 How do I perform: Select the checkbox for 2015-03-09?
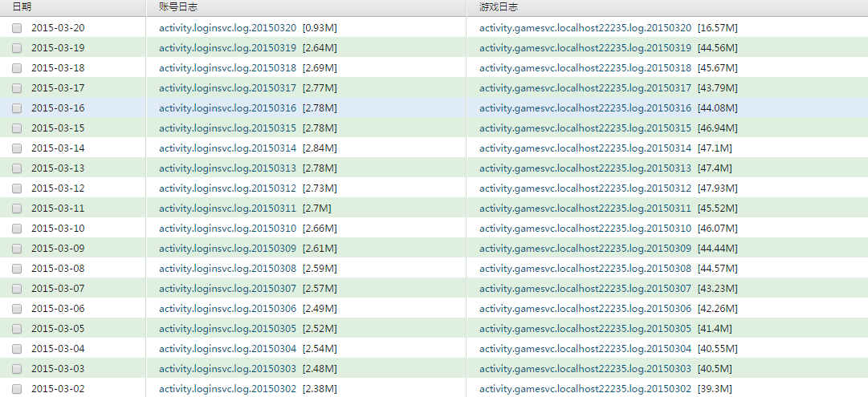point(17,249)
